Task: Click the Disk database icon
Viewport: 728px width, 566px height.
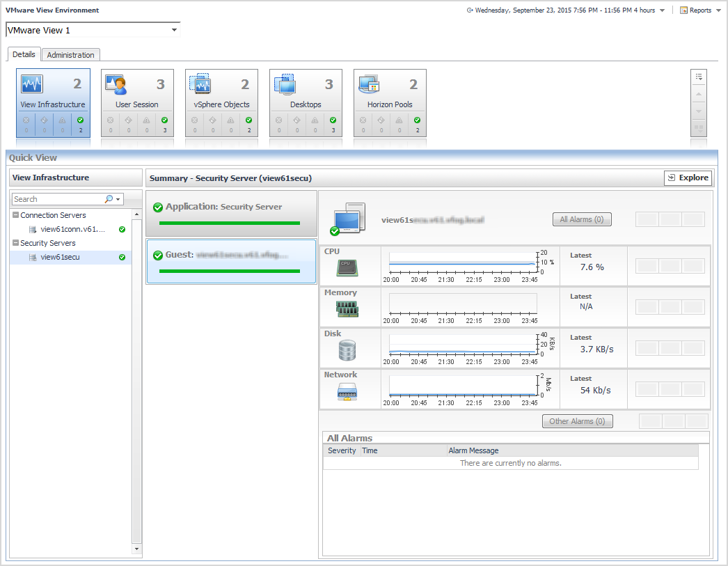Action: tap(347, 350)
